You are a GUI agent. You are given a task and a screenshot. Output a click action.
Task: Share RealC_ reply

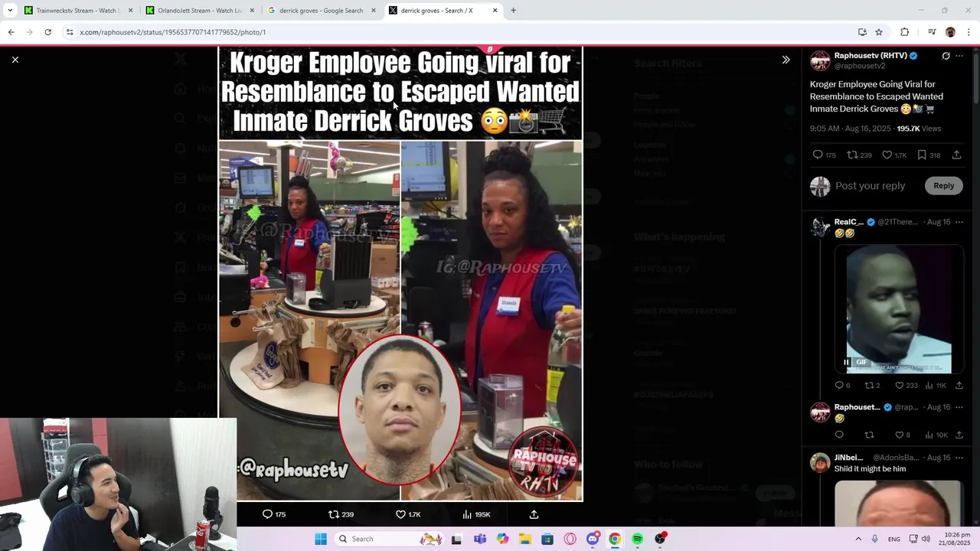point(959,386)
